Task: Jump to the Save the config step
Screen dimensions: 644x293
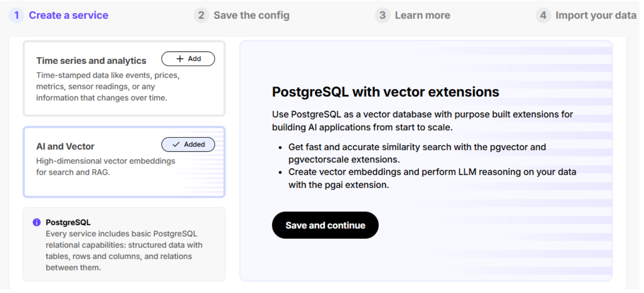Action: (252, 16)
